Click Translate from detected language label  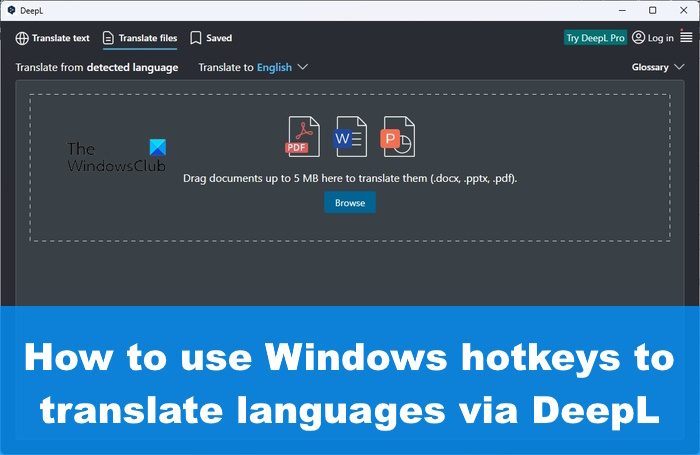tap(97, 67)
